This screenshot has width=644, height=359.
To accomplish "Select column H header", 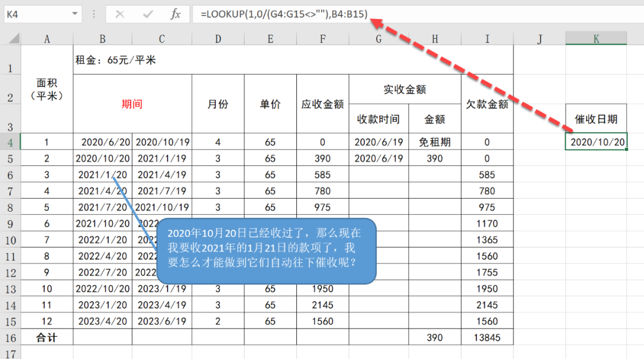I will 435,39.
